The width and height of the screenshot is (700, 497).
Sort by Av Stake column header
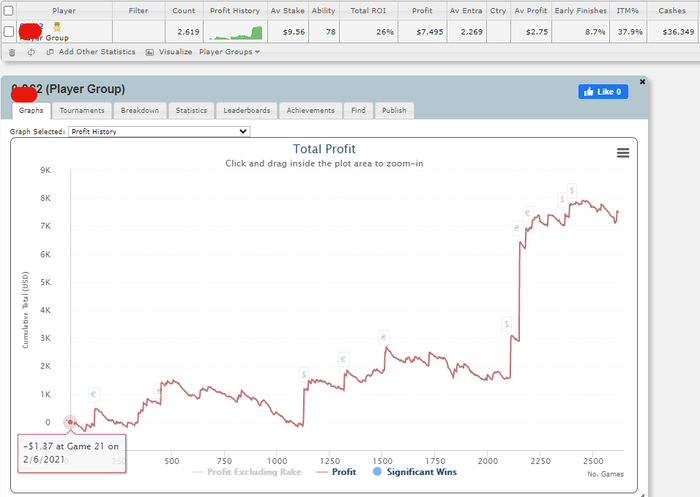tap(288, 10)
